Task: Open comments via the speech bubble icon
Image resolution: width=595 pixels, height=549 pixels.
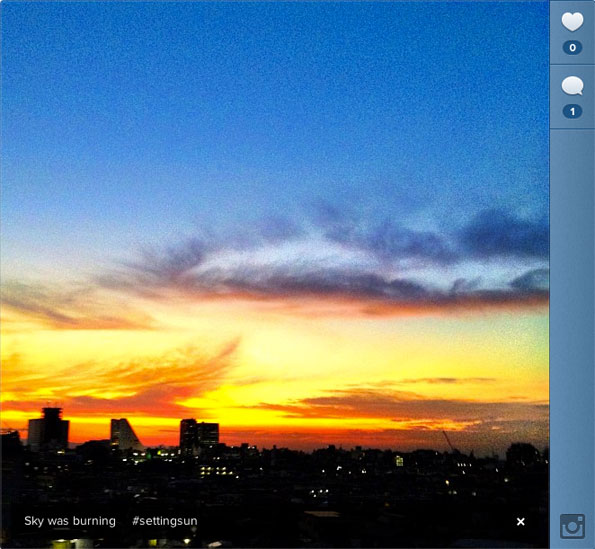Action: point(572,86)
